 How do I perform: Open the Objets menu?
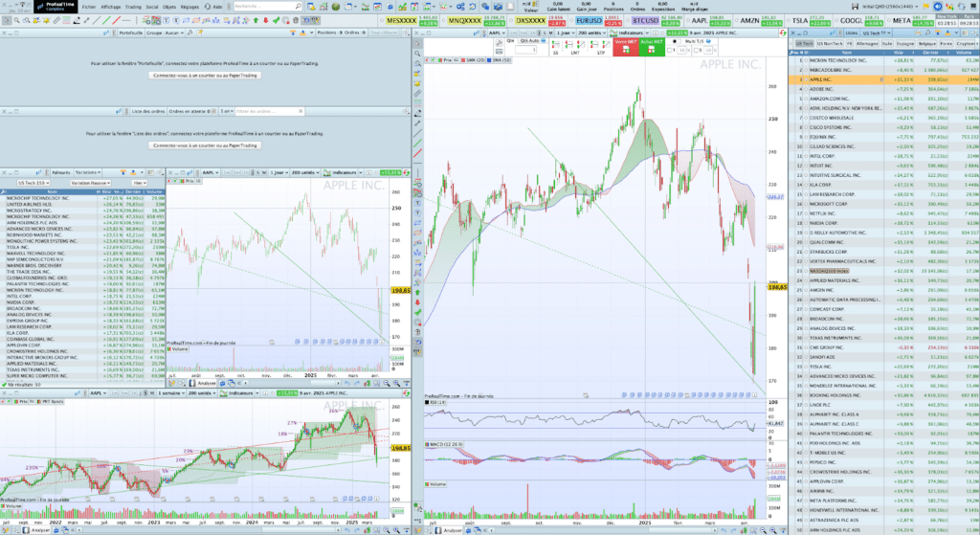(x=169, y=7)
